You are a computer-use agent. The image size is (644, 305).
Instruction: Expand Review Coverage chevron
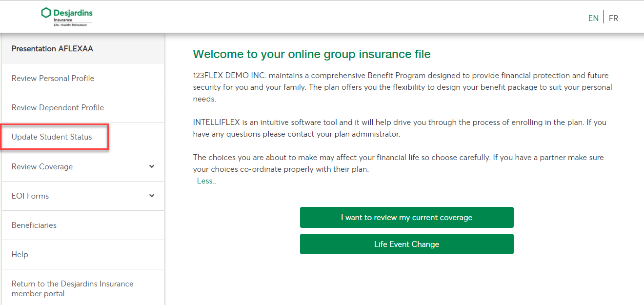(152, 166)
